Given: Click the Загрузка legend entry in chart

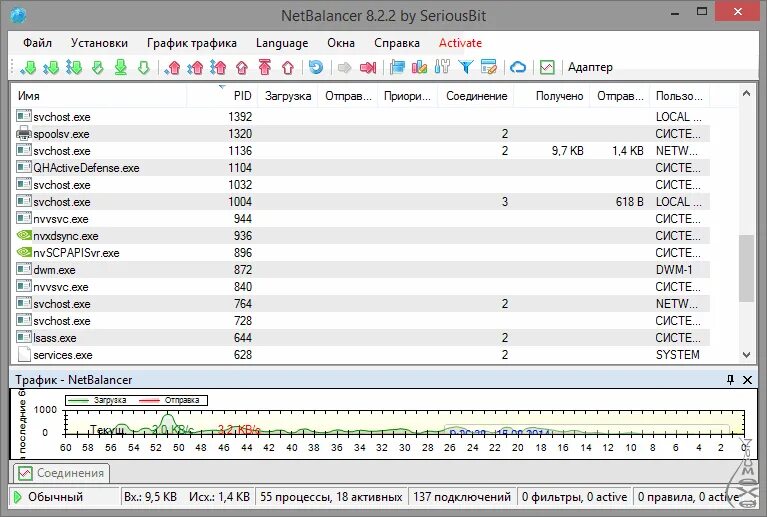Looking at the screenshot, I should (x=97, y=400).
